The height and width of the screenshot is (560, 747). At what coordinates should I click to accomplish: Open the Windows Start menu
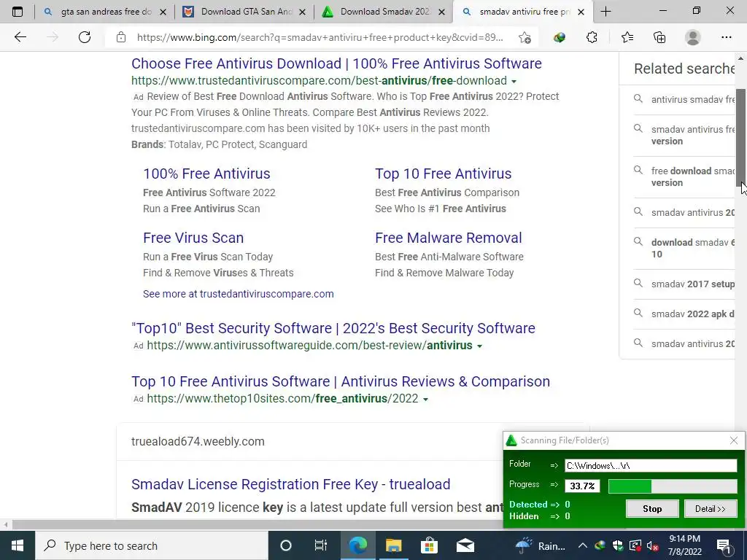pyautogui.click(x=18, y=545)
